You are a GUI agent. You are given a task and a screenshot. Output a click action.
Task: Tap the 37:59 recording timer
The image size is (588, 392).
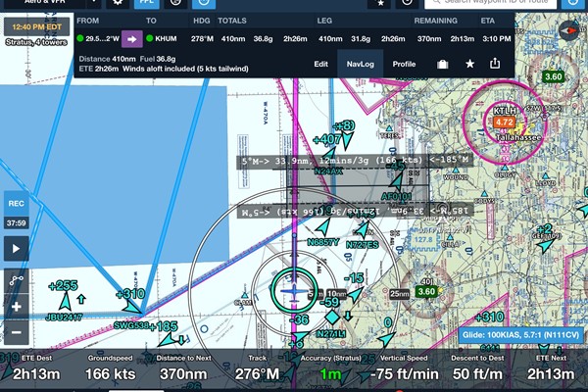pos(16,223)
